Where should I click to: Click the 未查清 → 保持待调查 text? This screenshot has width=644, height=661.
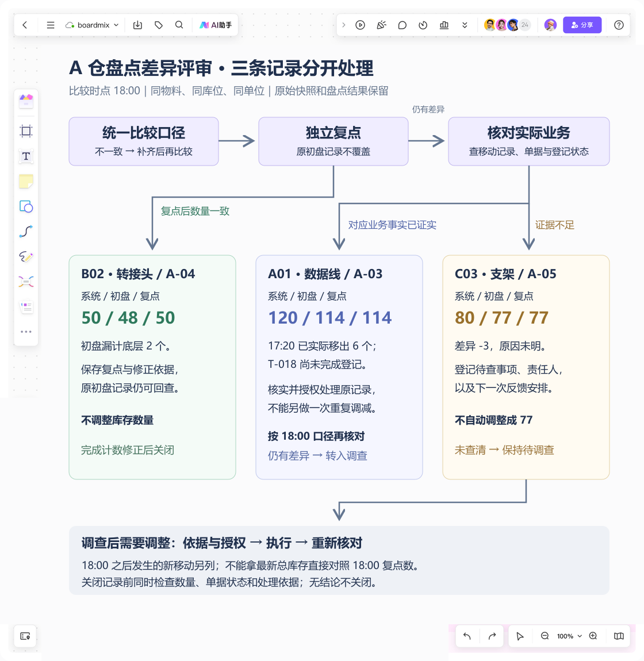pos(504,450)
